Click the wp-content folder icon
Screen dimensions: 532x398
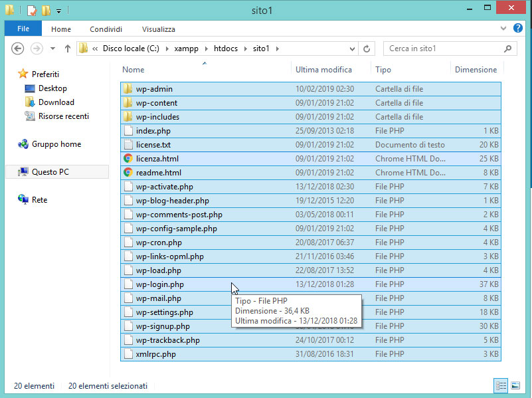[128, 103]
